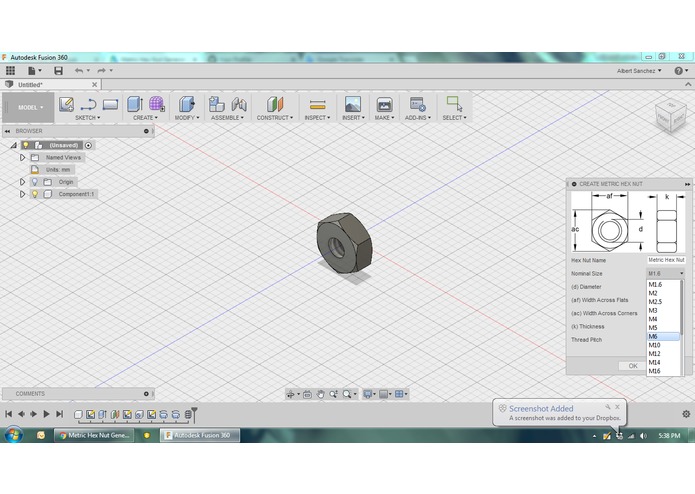Open the Viewports layout icon
Screen dimensions: 695x494
pos(399,394)
